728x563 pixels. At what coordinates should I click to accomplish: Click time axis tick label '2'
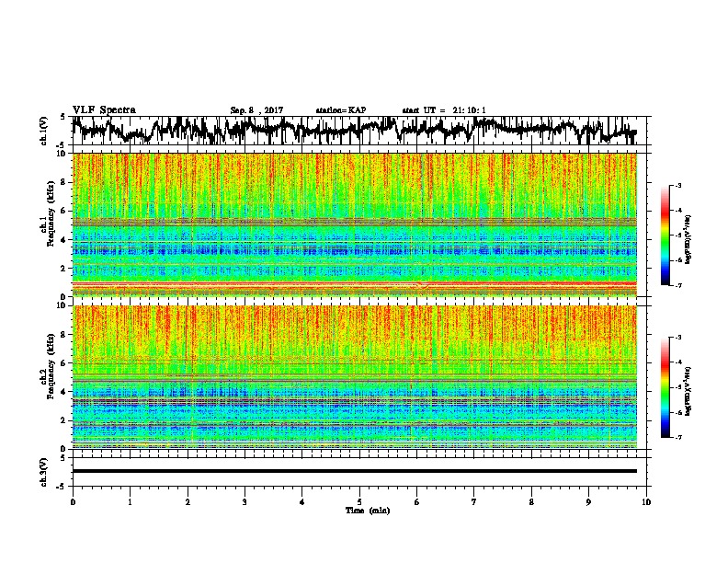click(x=188, y=502)
